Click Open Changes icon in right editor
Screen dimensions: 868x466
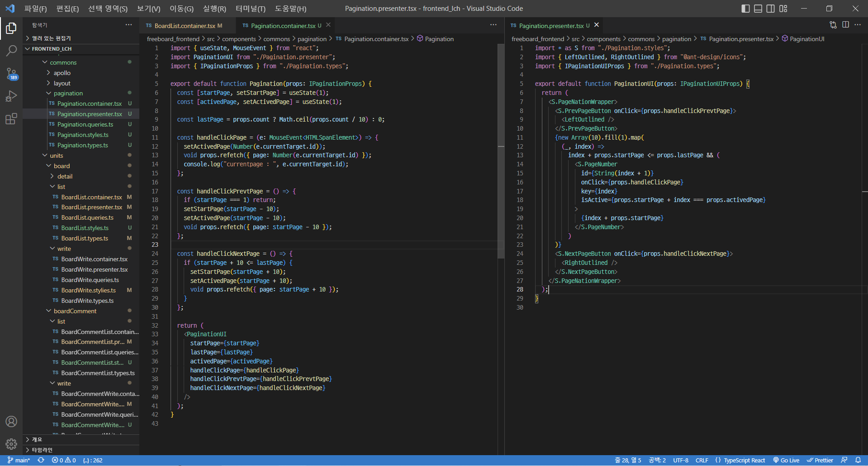[x=833, y=25]
